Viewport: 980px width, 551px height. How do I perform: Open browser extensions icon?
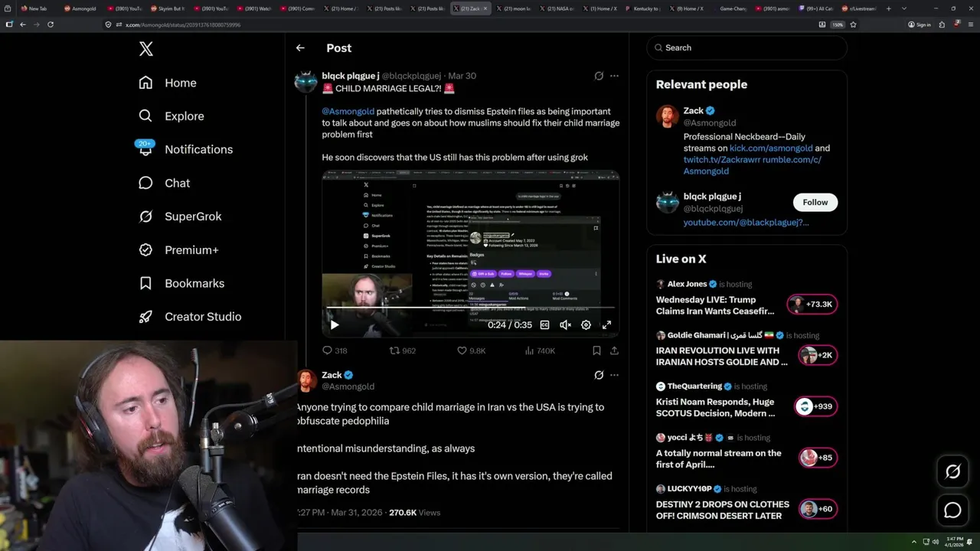click(x=942, y=24)
